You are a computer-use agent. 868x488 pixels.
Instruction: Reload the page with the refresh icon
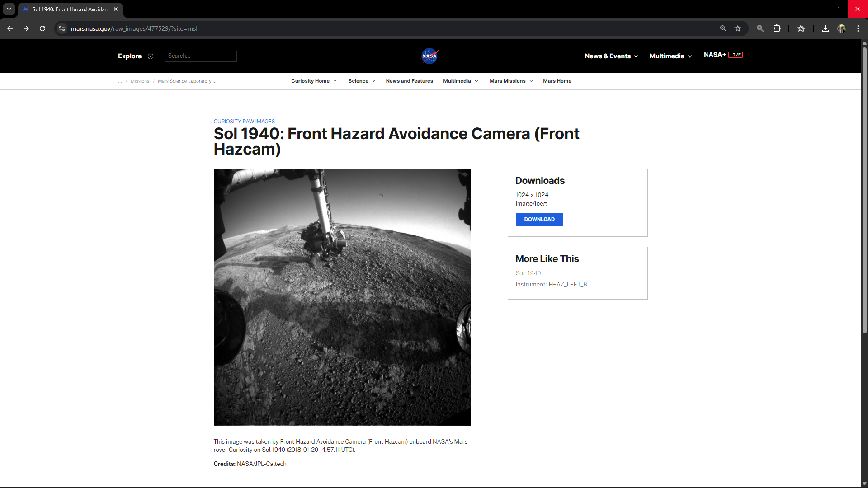42,28
